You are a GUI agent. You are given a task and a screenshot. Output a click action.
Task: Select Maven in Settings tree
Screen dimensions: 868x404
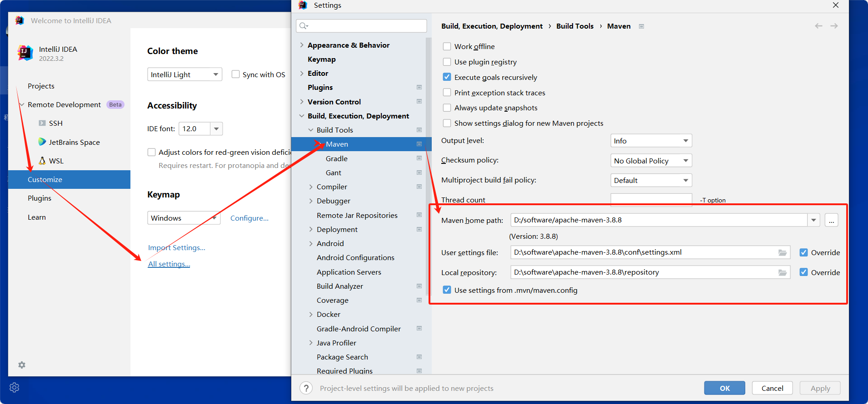click(x=361, y=144)
